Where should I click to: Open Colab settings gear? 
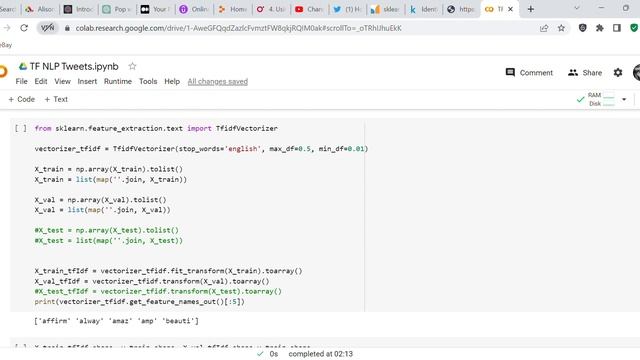(x=618, y=73)
